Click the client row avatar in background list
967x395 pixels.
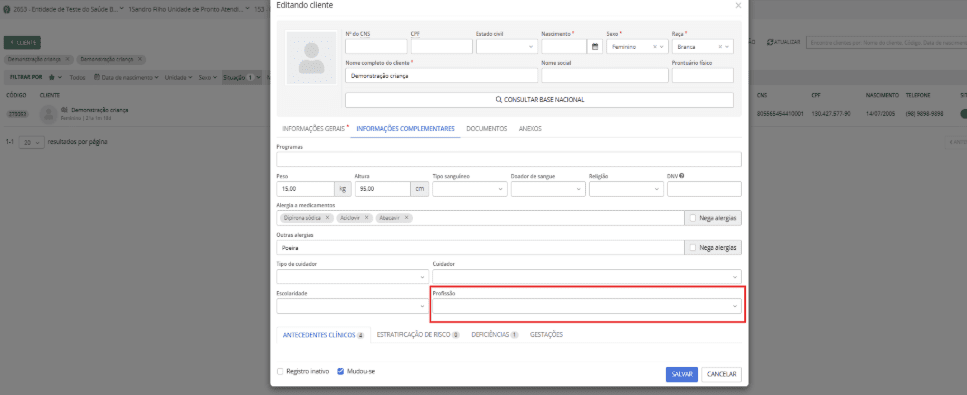click(x=48, y=114)
